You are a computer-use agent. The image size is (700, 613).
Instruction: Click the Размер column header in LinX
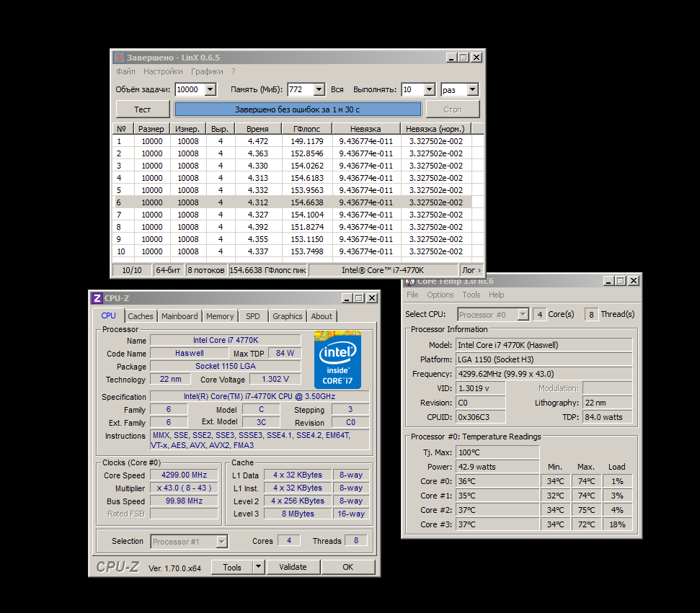point(151,129)
